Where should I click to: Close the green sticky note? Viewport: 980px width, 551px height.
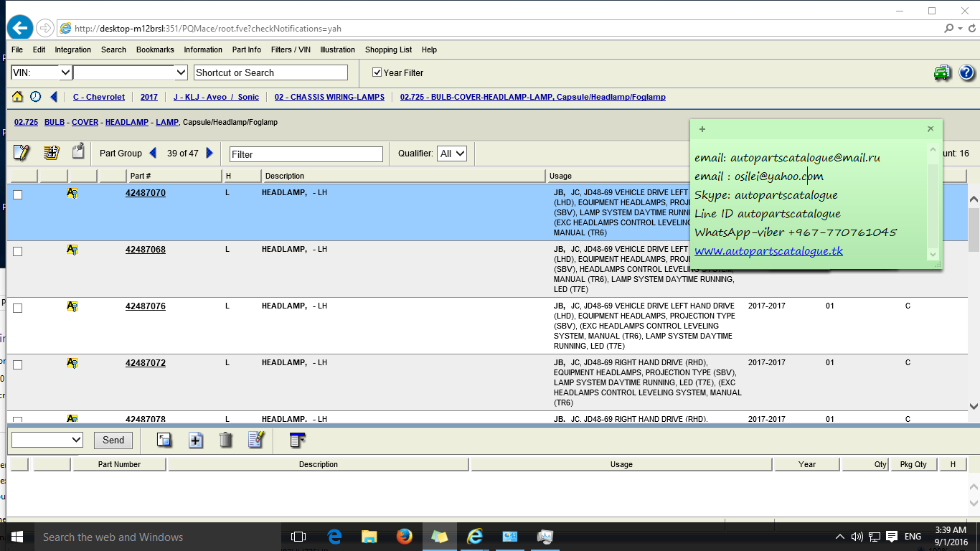click(930, 129)
